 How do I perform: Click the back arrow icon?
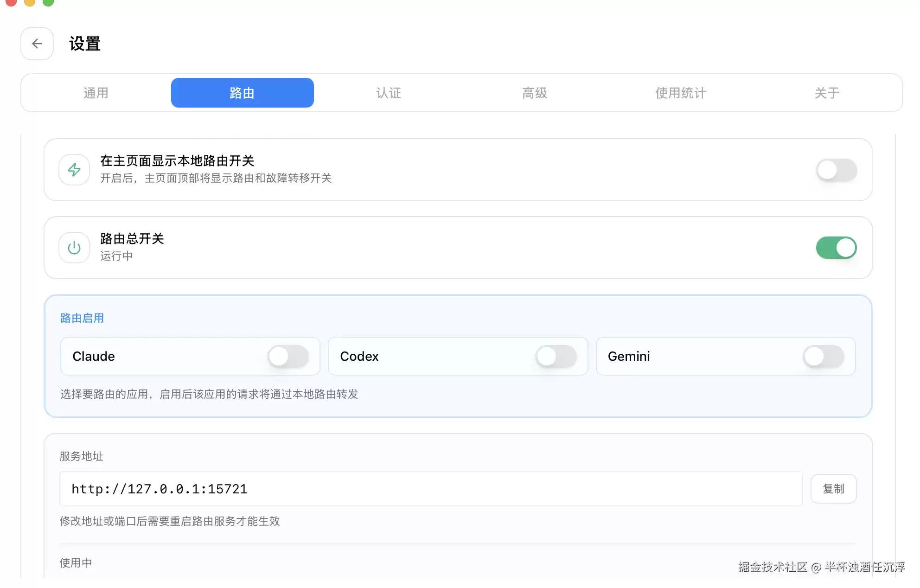37,44
